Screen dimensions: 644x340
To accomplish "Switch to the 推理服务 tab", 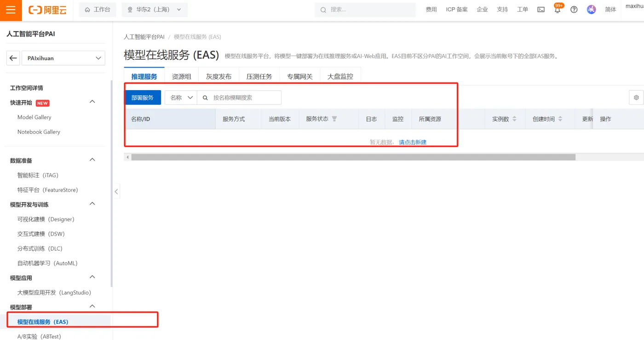I will [x=144, y=76].
